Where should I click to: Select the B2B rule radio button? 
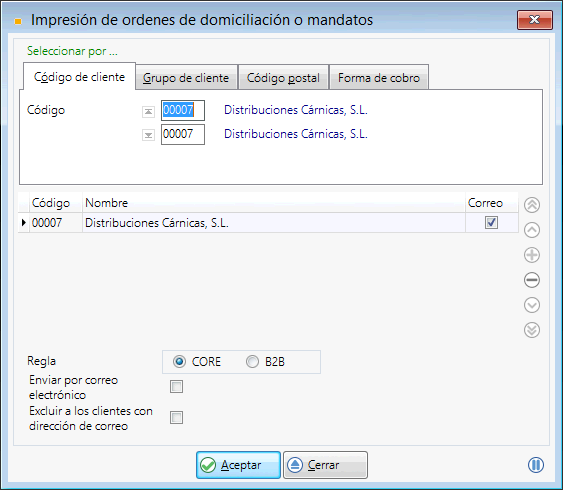(252, 361)
